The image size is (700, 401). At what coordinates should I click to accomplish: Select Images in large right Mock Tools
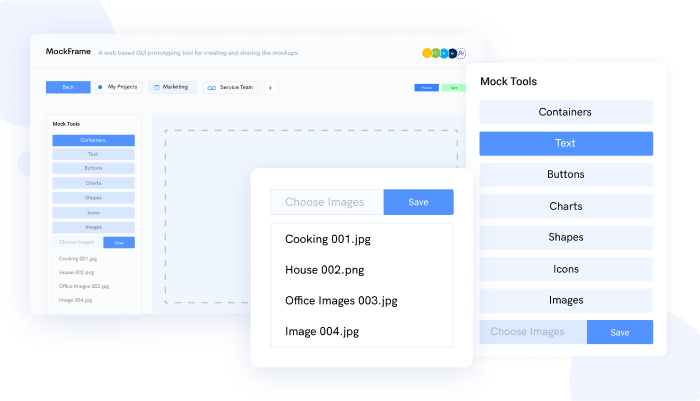[566, 301]
